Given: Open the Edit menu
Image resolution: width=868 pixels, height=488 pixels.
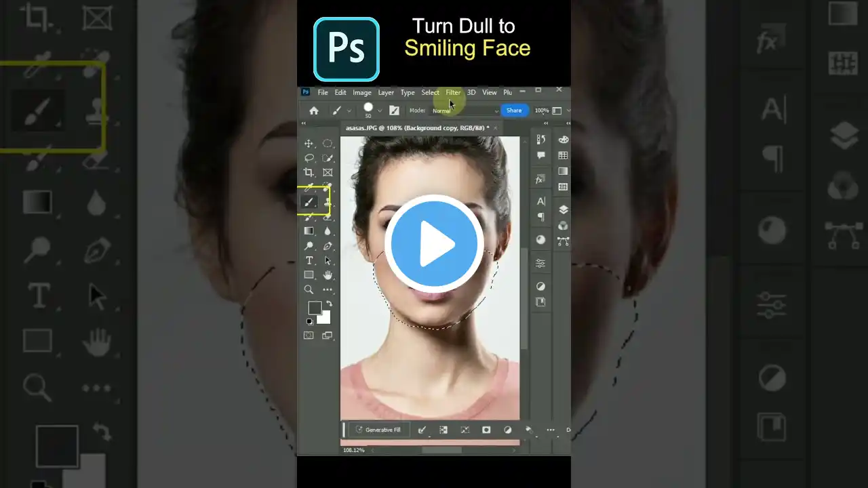Looking at the screenshot, I should tap(340, 92).
